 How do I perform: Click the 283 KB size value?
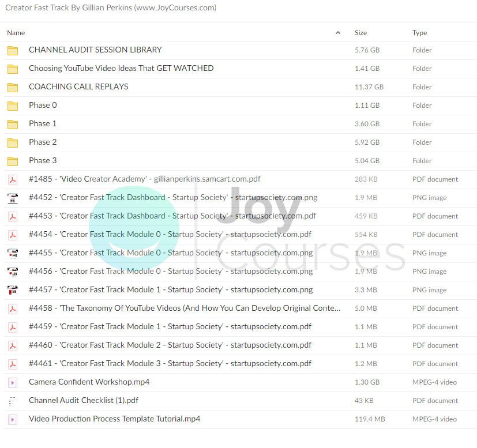pos(366,179)
